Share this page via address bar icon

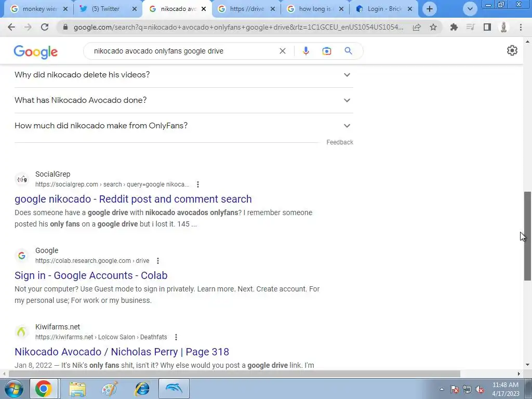coord(417,27)
